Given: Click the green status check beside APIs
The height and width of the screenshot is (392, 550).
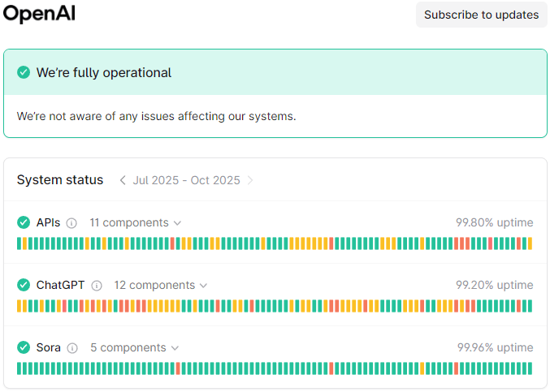Looking at the screenshot, I should [x=24, y=222].
